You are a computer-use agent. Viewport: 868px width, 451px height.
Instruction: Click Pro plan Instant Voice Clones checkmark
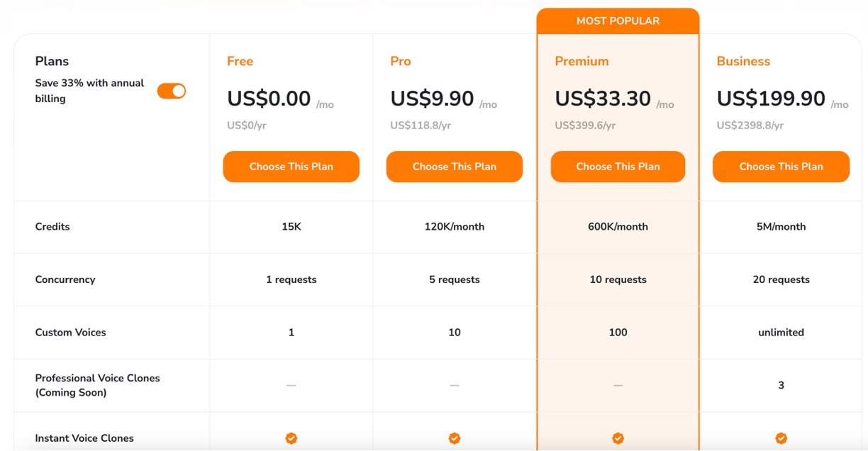(455, 438)
